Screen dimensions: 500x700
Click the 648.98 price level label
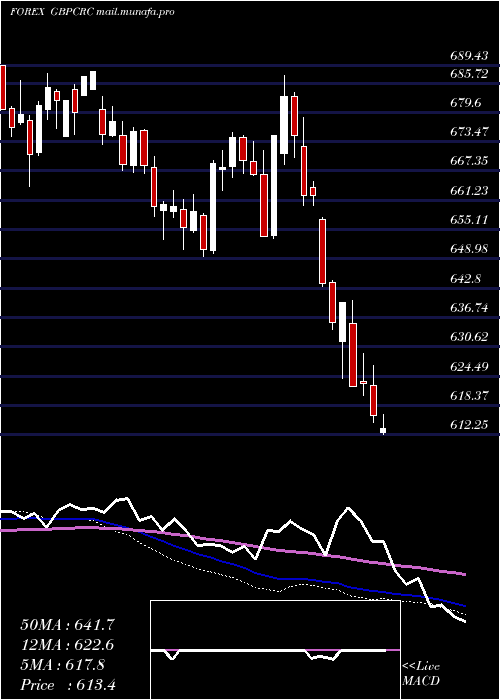(469, 249)
